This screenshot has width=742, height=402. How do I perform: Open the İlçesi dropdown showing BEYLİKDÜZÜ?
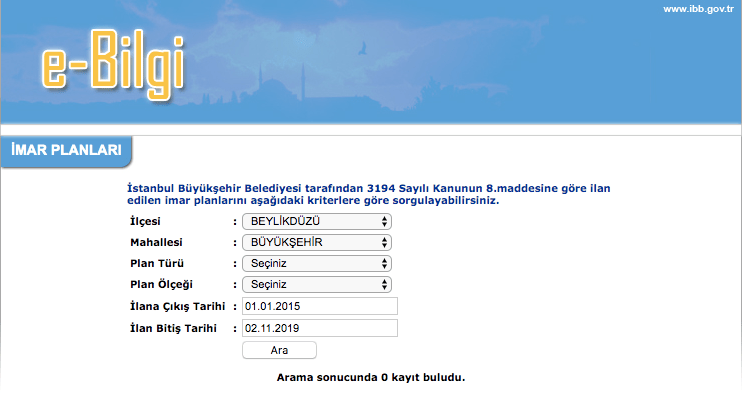coord(317,221)
